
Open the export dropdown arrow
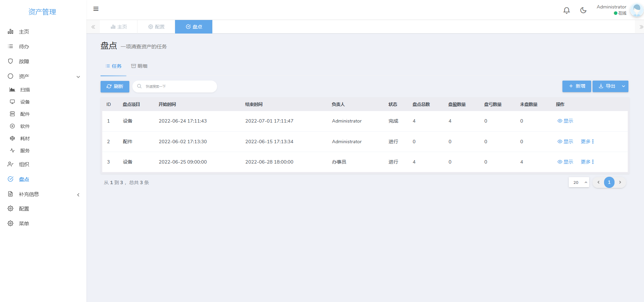[x=623, y=86]
